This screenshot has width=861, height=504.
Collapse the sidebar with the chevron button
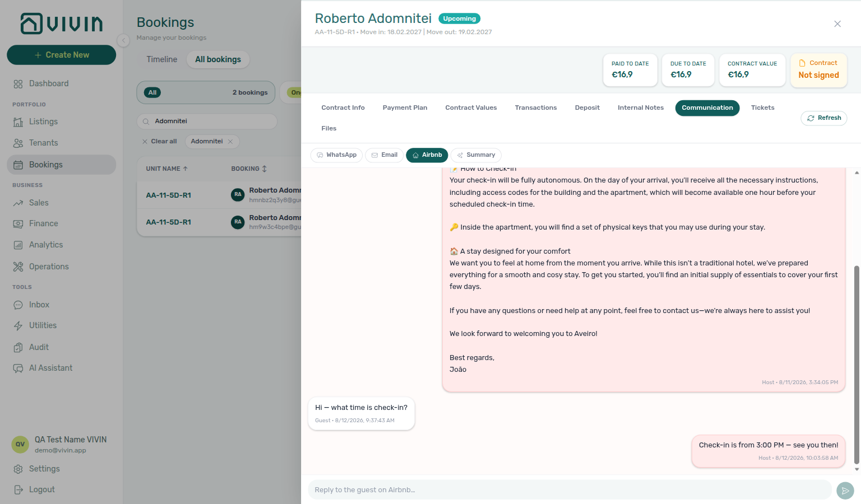(x=123, y=40)
